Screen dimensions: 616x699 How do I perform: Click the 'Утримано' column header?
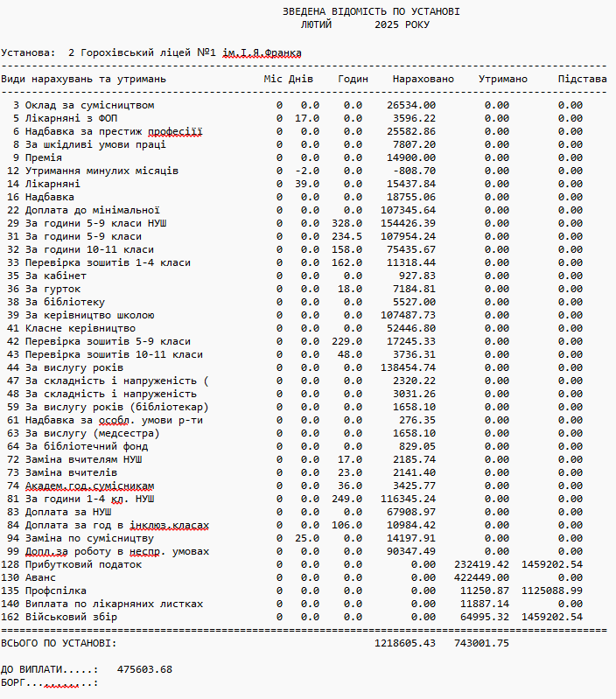[502, 80]
